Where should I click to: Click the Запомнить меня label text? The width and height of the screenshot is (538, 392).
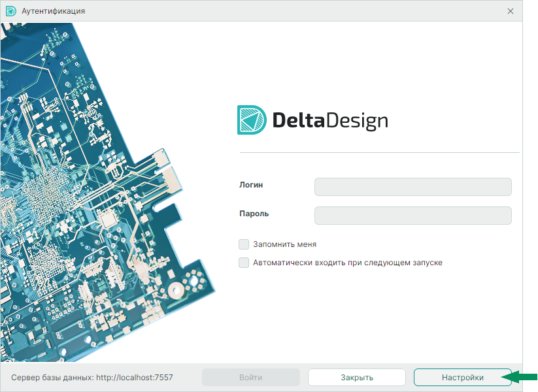pos(284,244)
